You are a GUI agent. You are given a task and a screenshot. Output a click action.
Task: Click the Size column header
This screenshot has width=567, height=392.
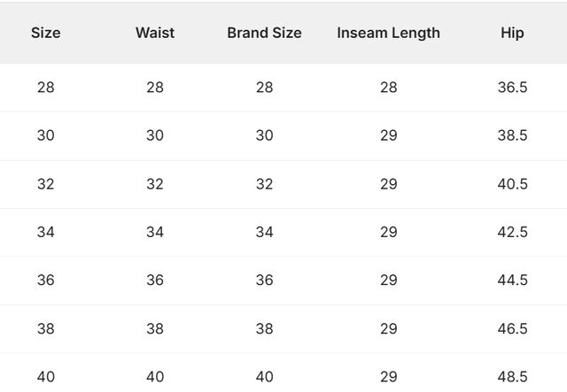click(45, 33)
